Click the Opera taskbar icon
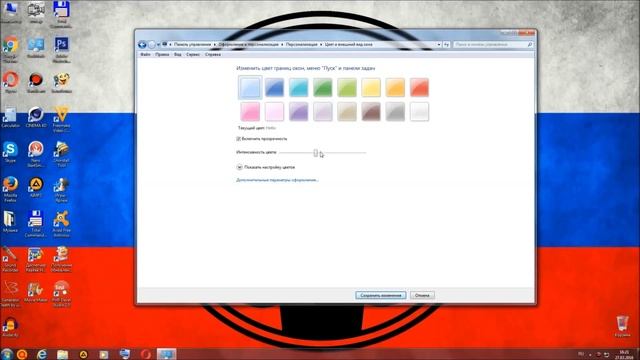The image size is (640, 360). (x=145, y=354)
